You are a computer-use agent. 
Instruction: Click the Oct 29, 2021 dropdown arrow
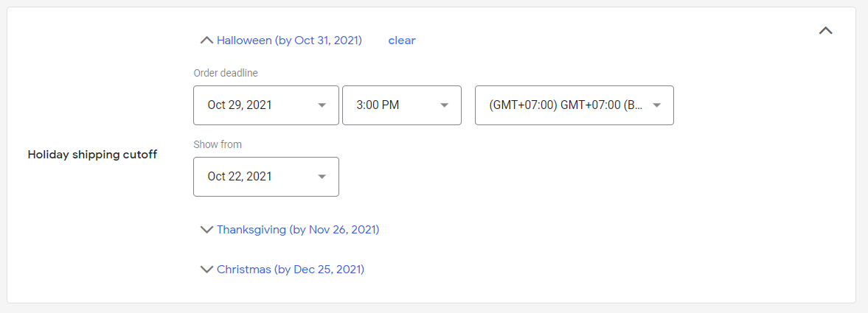pyautogui.click(x=322, y=105)
